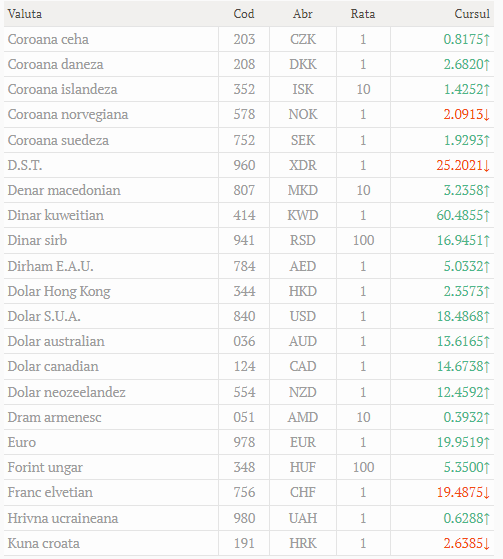Click the 60.4855 KWD exchange rate
503x559 pixels.
(x=463, y=215)
